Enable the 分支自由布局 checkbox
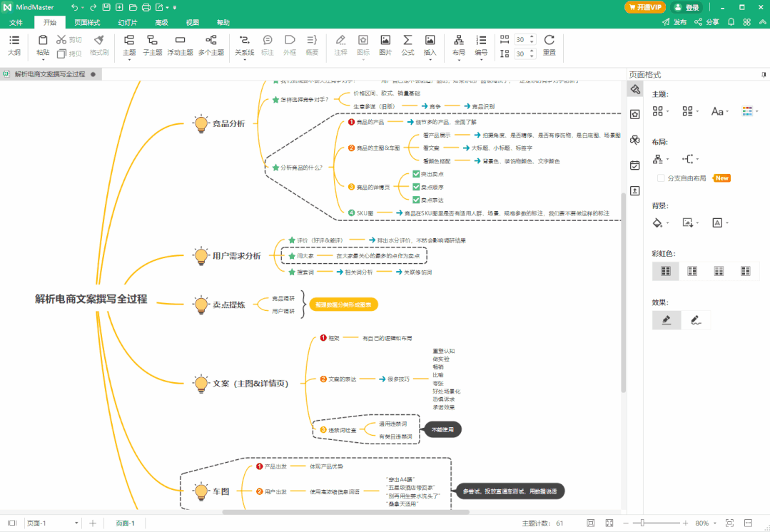Viewport: 770px width, 532px height. tap(661, 178)
